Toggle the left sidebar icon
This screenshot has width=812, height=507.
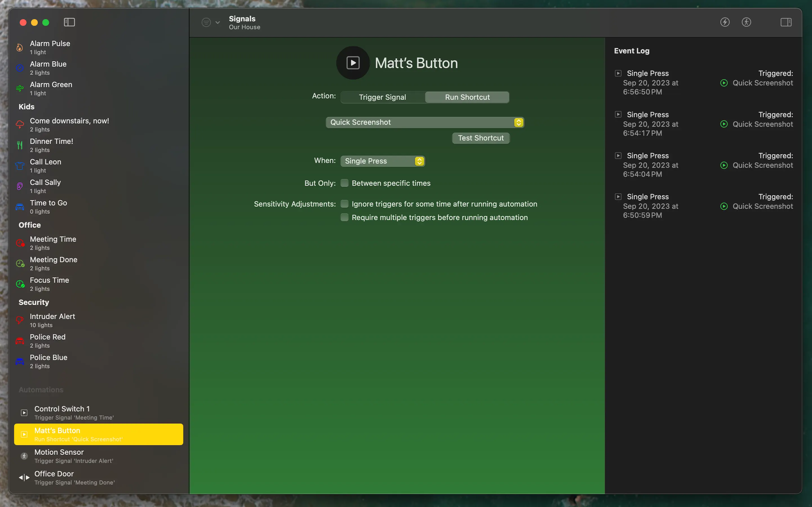[69, 22]
